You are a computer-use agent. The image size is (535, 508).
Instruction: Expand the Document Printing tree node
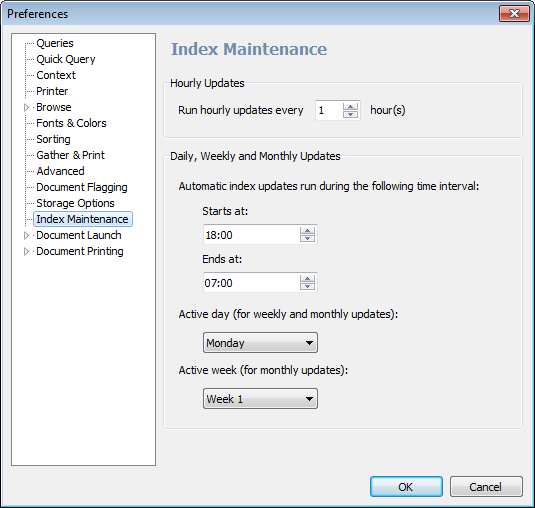click(26, 251)
